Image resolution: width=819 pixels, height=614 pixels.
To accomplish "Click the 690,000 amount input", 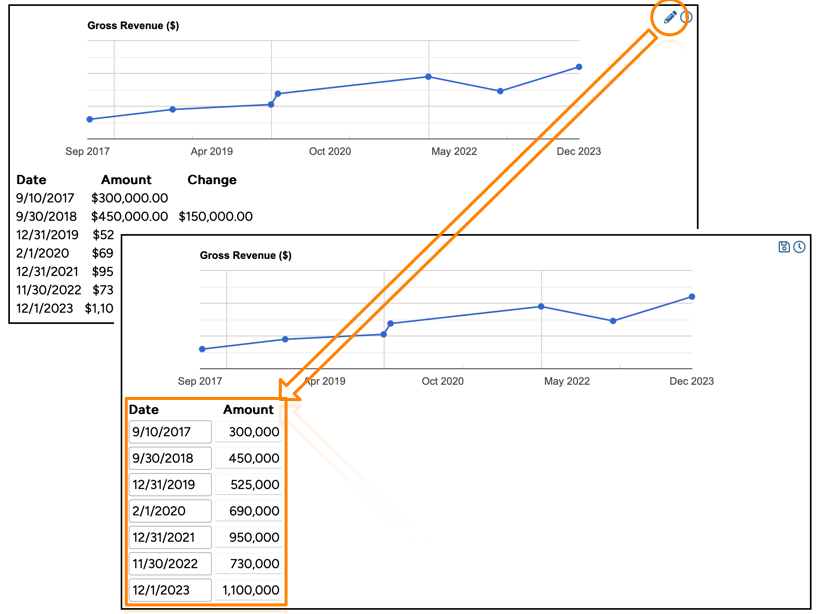I will point(250,511).
